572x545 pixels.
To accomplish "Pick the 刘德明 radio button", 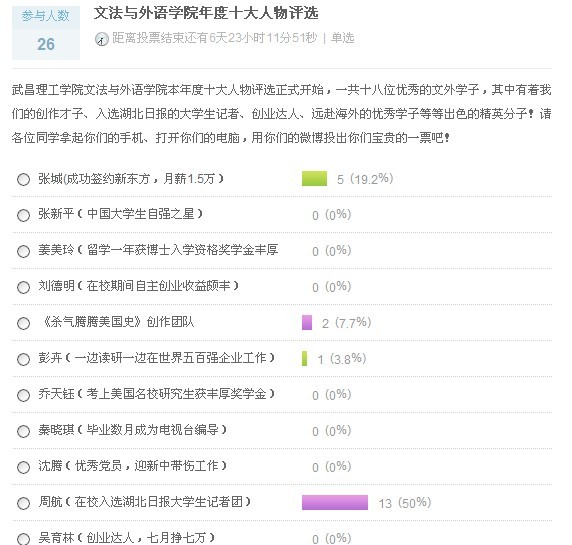I will (23, 287).
